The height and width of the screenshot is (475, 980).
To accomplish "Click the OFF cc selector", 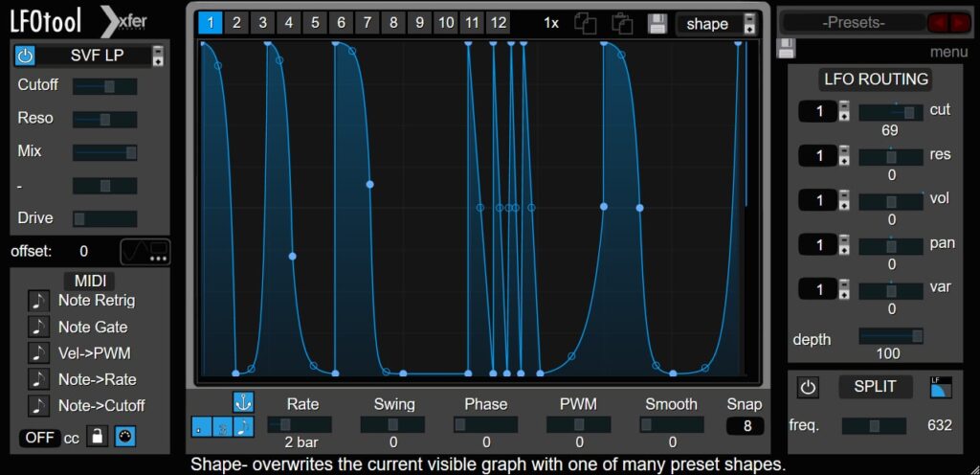I will click(x=40, y=438).
